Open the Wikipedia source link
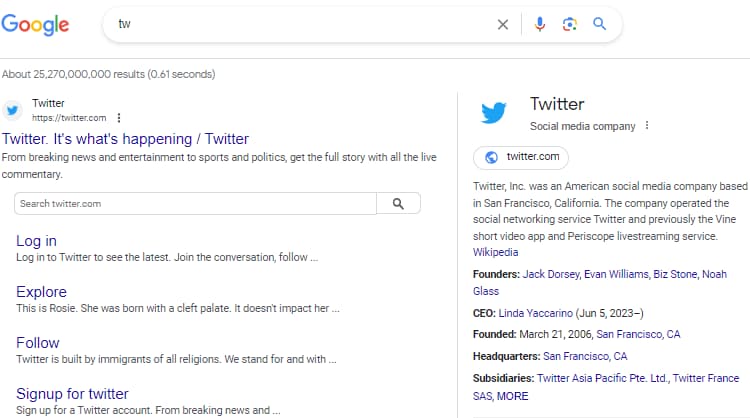The width and height of the screenshot is (750, 418). [495, 253]
